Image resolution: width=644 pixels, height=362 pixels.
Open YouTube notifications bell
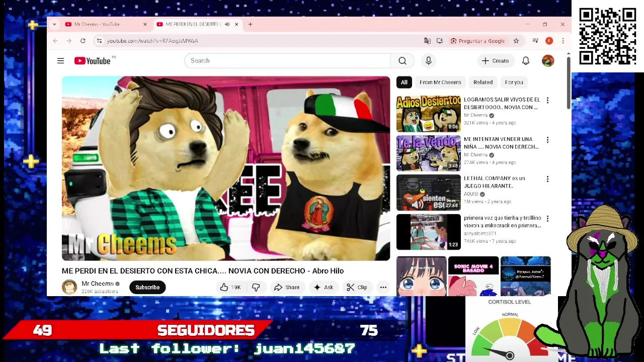[x=526, y=61]
